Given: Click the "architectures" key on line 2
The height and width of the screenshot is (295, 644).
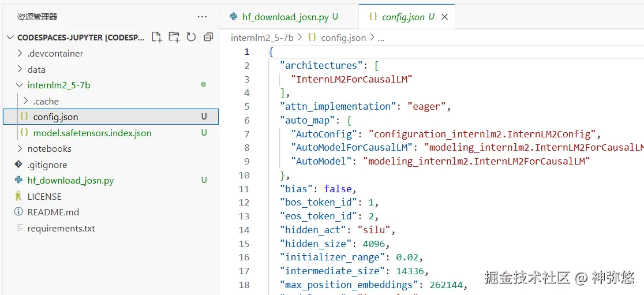Looking at the screenshot, I should tap(321, 65).
